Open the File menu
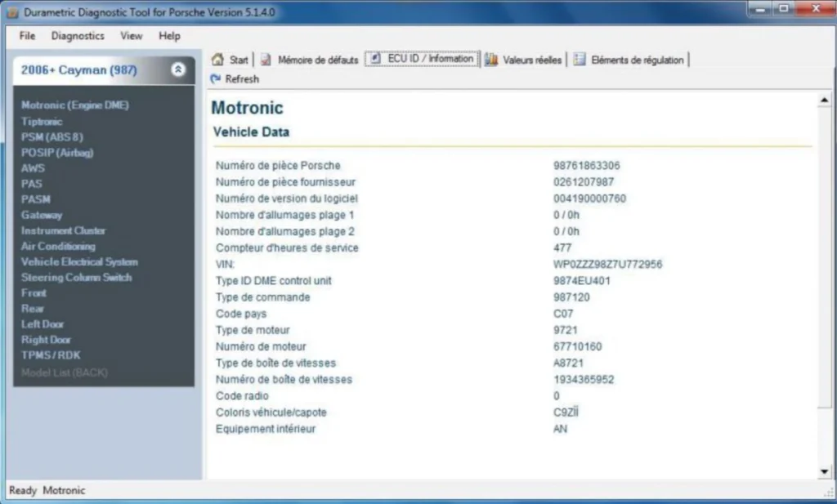 (x=27, y=36)
